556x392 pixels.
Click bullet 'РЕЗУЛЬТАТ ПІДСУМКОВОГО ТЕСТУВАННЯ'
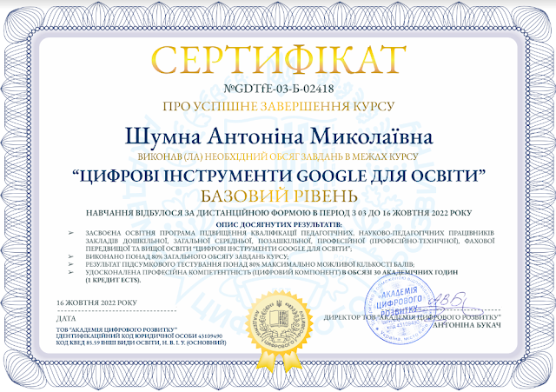coord(249,264)
